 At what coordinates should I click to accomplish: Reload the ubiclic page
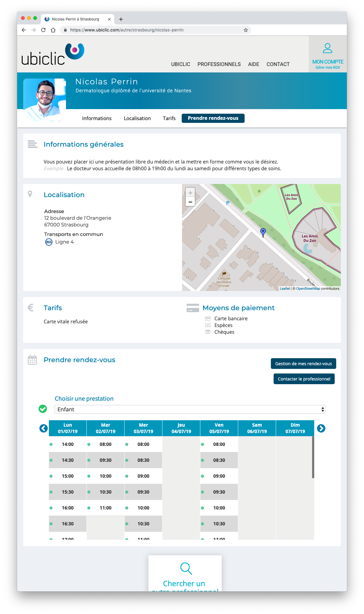pos(43,30)
